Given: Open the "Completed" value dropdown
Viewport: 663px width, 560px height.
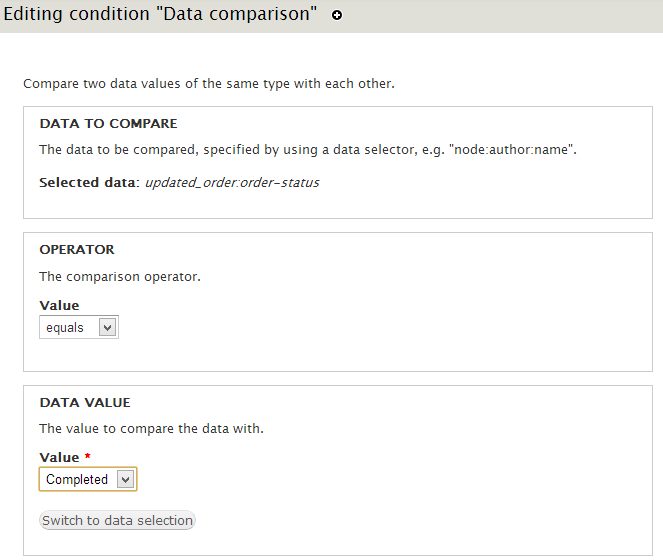Looking at the screenshot, I should pyautogui.click(x=87, y=479).
